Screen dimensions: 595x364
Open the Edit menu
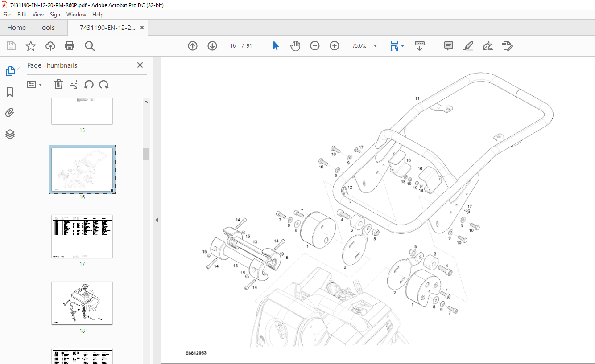[x=22, y=15]
